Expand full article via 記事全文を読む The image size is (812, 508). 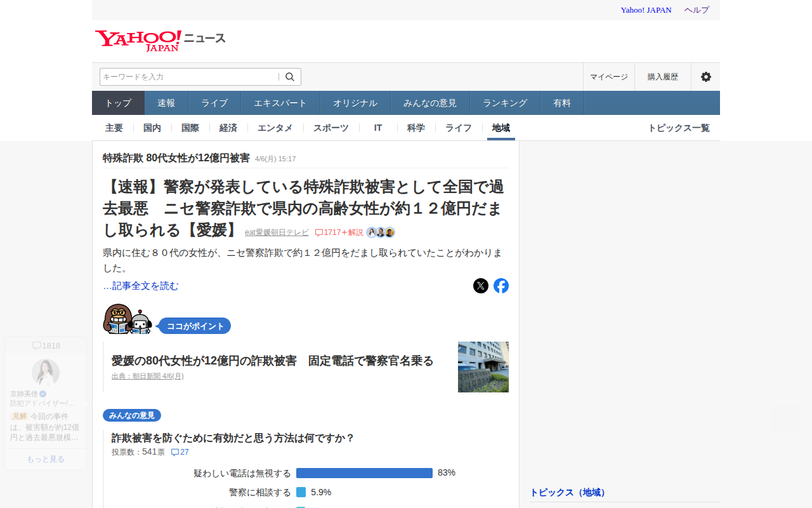pos(141,286)
